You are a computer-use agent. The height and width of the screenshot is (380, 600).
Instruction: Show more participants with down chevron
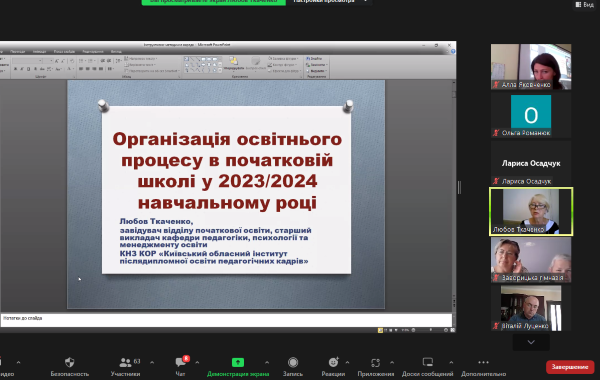531,342
